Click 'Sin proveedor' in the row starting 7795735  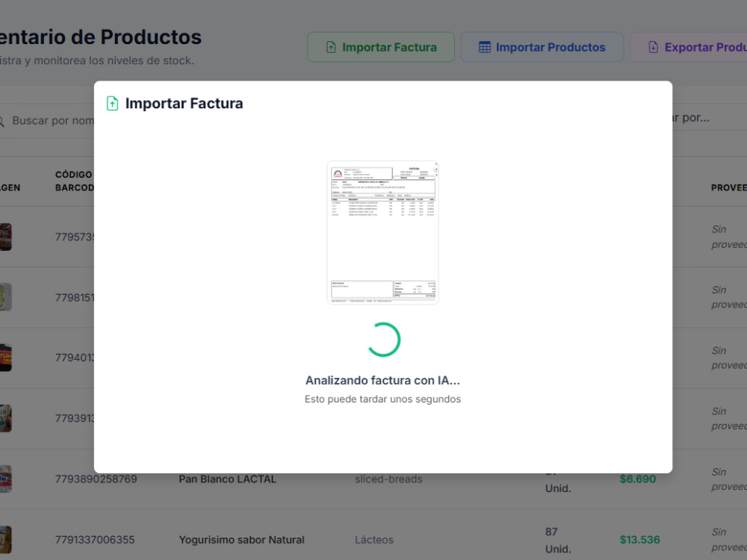pos(729,237)
